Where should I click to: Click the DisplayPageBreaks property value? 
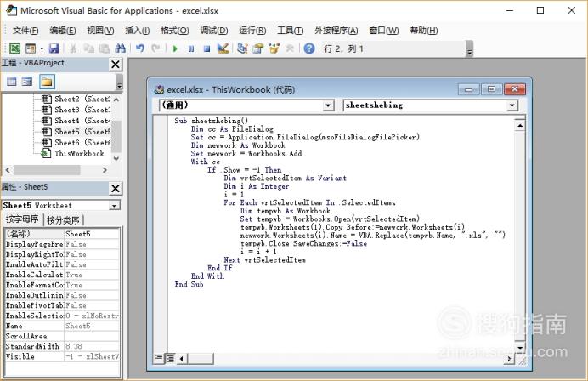(92, 244)
